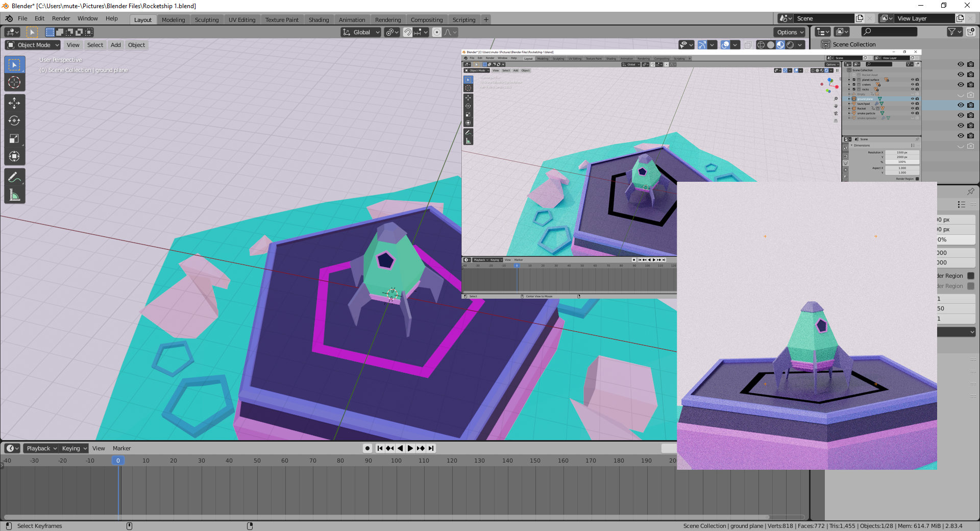Switch to the Shading workspace tab
Image resolution: width=980 pixels, height=531 pixels.
pyautogui.click(x=318, y=20)
